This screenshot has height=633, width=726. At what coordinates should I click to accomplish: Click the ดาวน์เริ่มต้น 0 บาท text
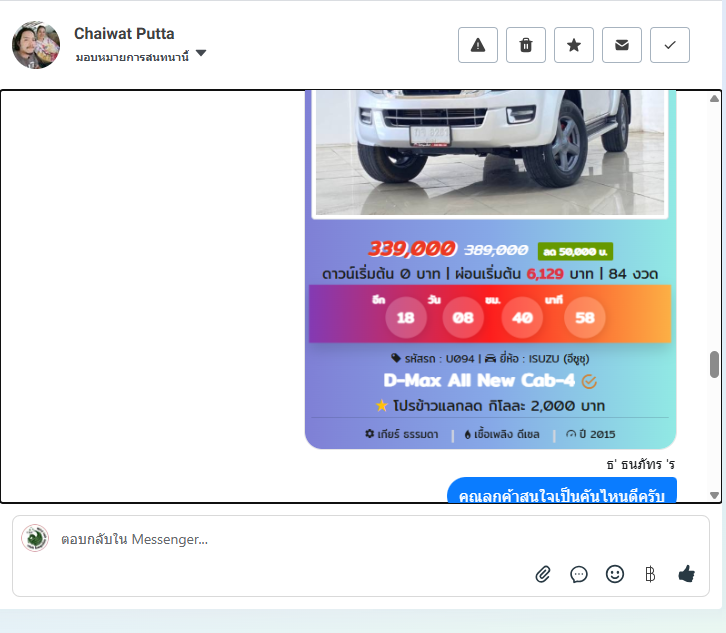pos(381,274)
